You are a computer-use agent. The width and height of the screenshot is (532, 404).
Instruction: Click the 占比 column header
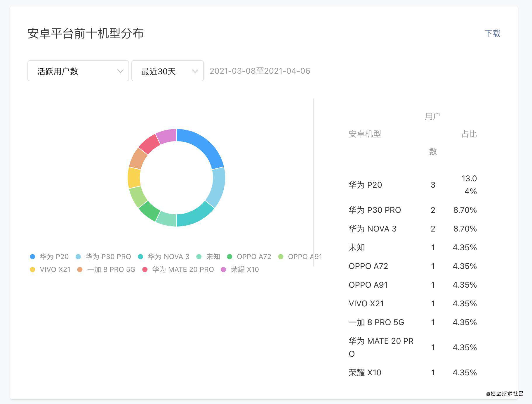[x=469, y=134]
